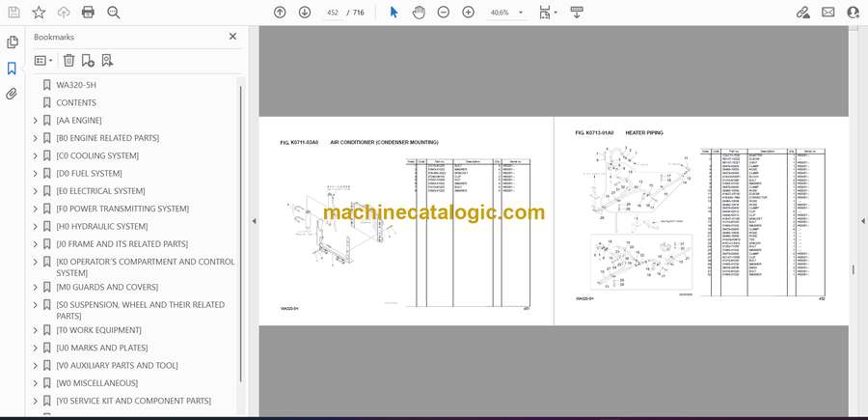The image size is (868, 420).
Task: Select [W0 MISCELLANEOUS] bookmark
Action: coord(96,383)
